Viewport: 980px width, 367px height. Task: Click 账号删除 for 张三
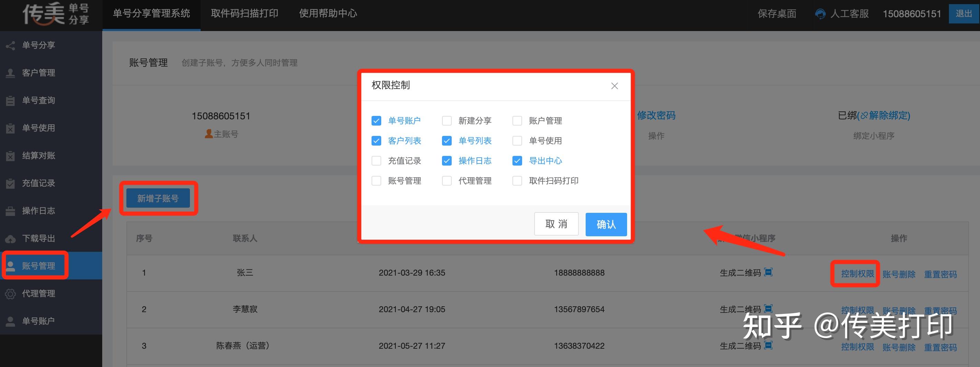tap(899, 274)
